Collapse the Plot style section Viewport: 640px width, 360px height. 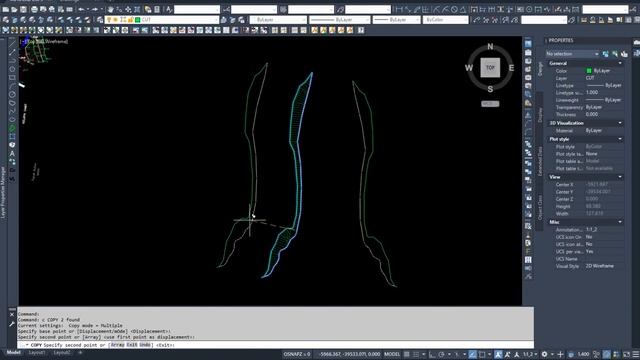click(x=620, y=139)
